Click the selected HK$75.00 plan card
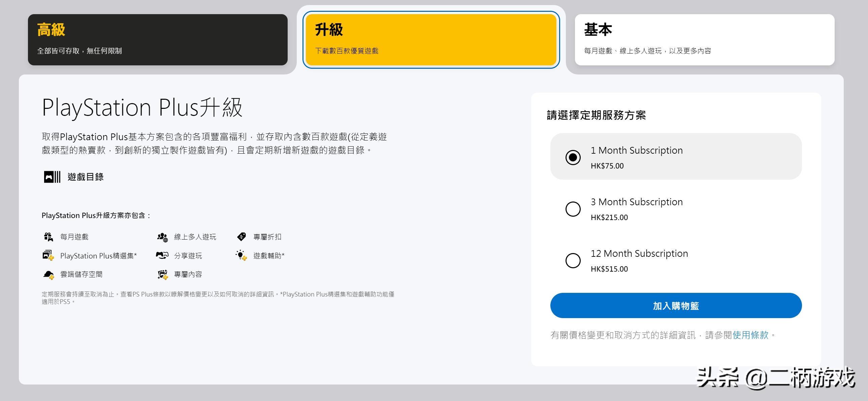Screen dimensions: 868x401 click(676, 157)
